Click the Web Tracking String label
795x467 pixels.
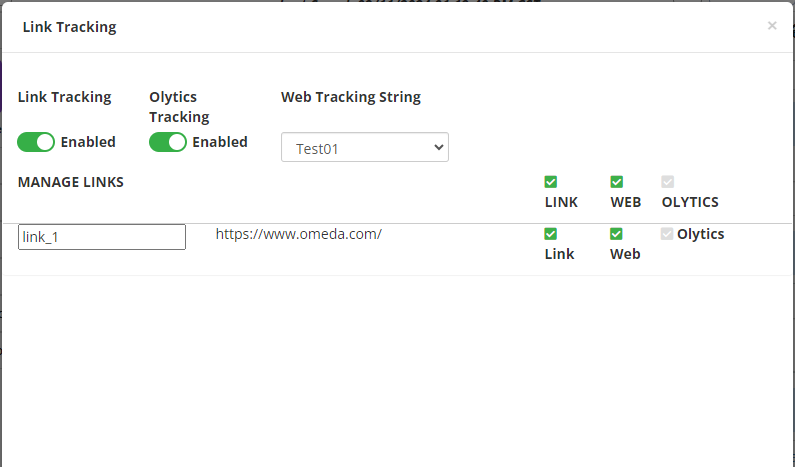[351, 97]
